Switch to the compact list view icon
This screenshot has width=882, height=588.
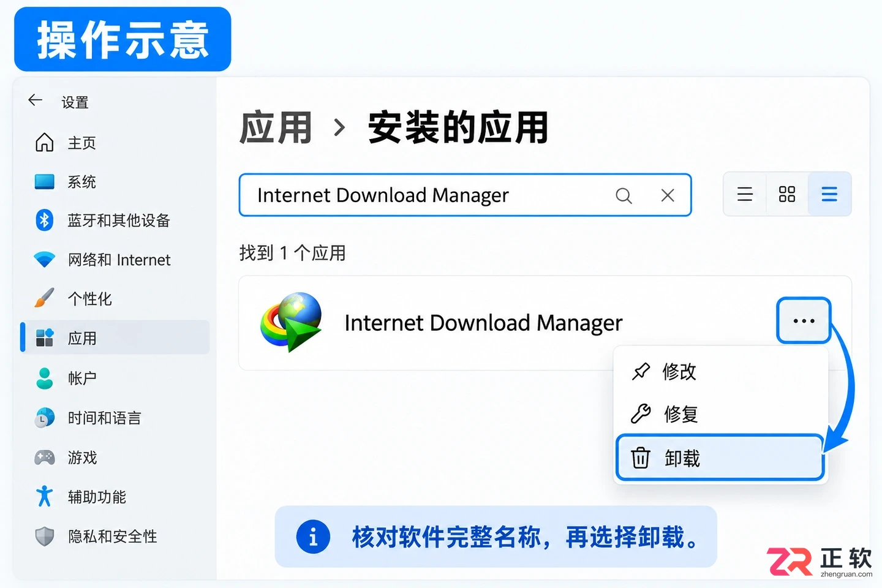(745, 194)
